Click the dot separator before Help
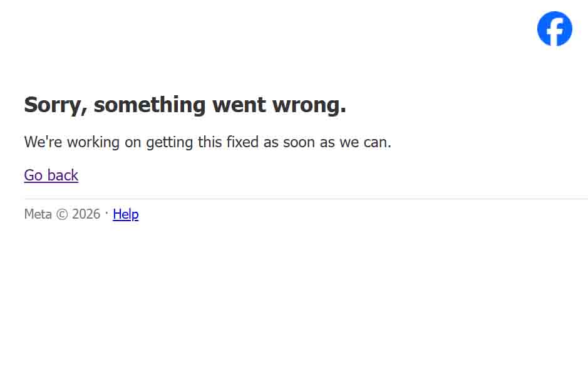588x391 pixels. click(106, 214)
